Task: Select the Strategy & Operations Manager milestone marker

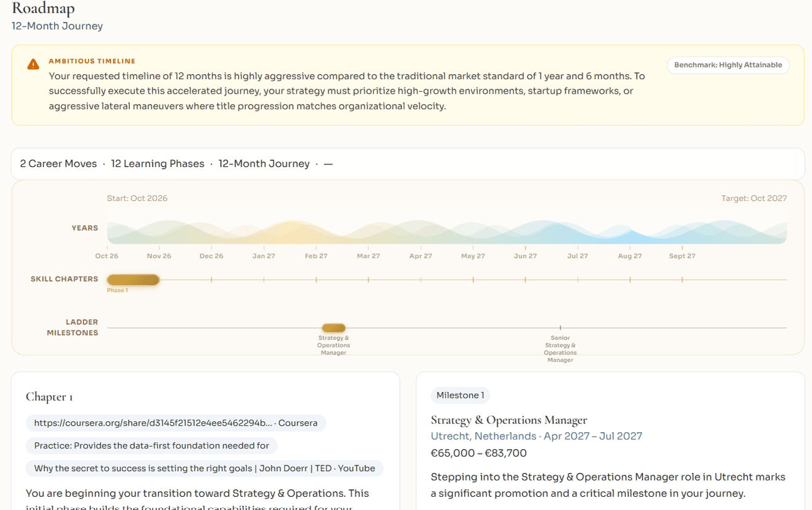Action: (x=333, y=328)
